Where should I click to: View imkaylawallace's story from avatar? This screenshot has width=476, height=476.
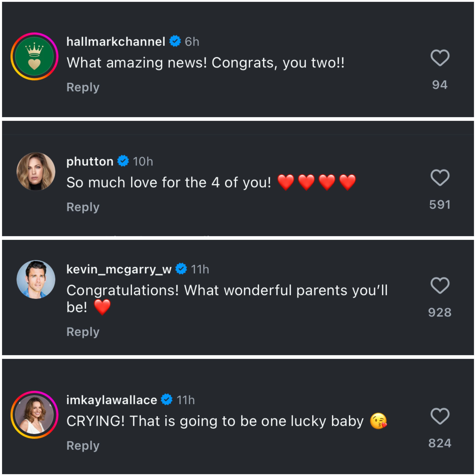pos(34,415)
